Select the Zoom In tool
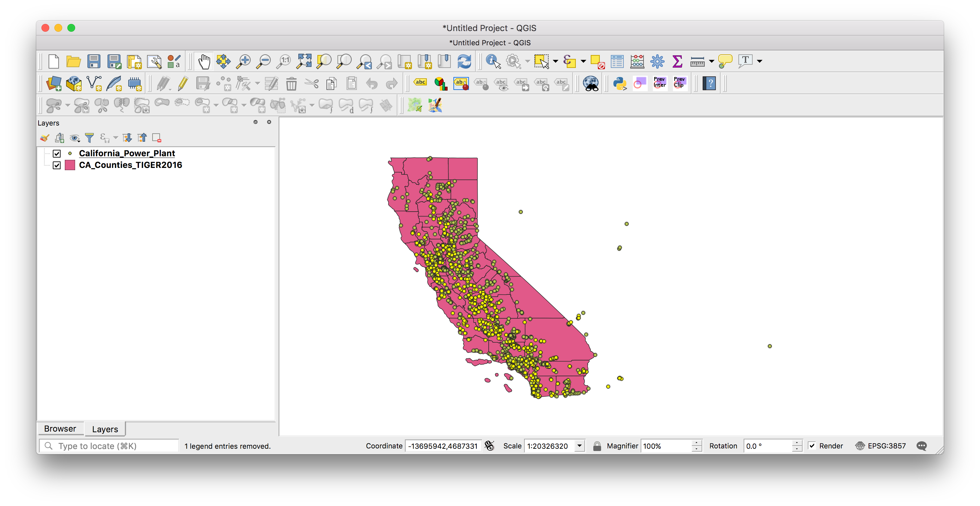The height and width of the screenshot is (506, 980). (x=244, y=61)
